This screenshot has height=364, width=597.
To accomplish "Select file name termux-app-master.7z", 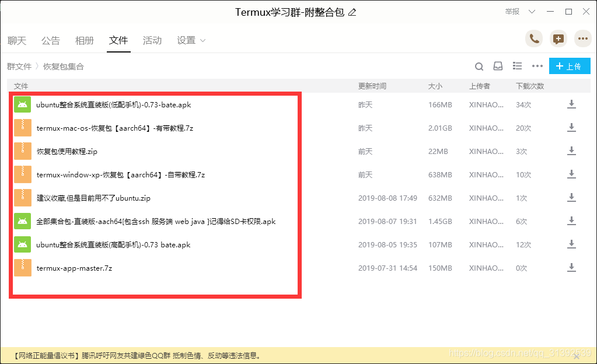I will coord(74,268).
